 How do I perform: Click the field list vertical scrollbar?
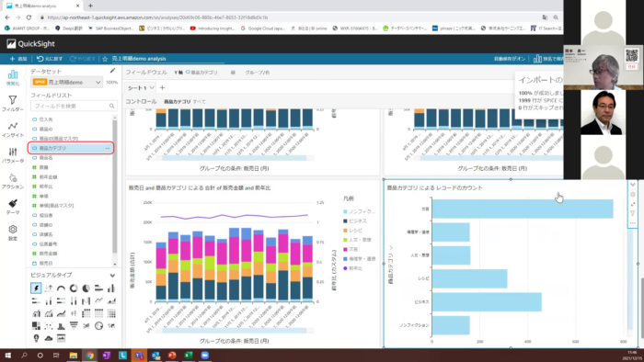pos(115,187)
